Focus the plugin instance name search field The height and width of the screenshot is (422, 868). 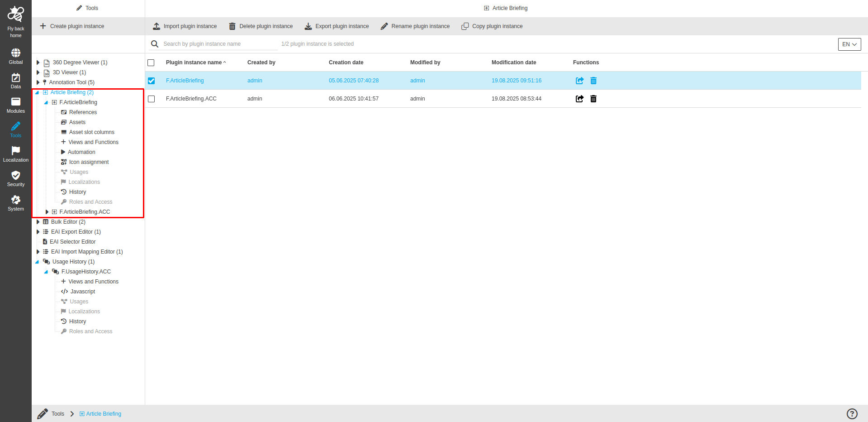click(220, 44)
